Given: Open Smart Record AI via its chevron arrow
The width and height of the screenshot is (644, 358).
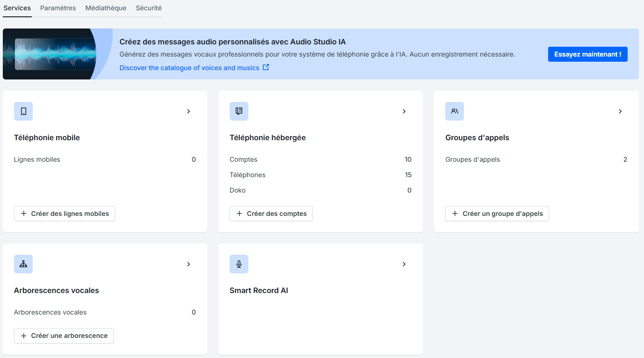Looking at the screenshot, I should 404,264.
